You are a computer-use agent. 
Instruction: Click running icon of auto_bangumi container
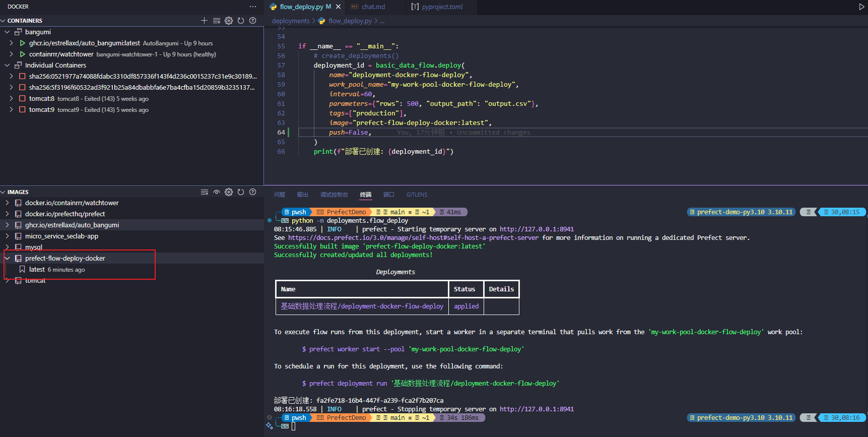click(x=22, y=43)
